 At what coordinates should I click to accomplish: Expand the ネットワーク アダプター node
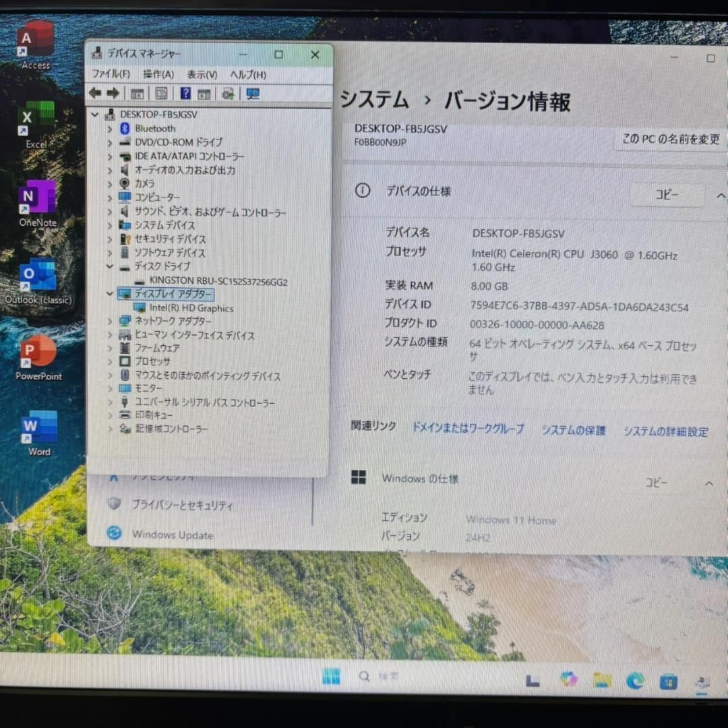(x=110, y=322)
